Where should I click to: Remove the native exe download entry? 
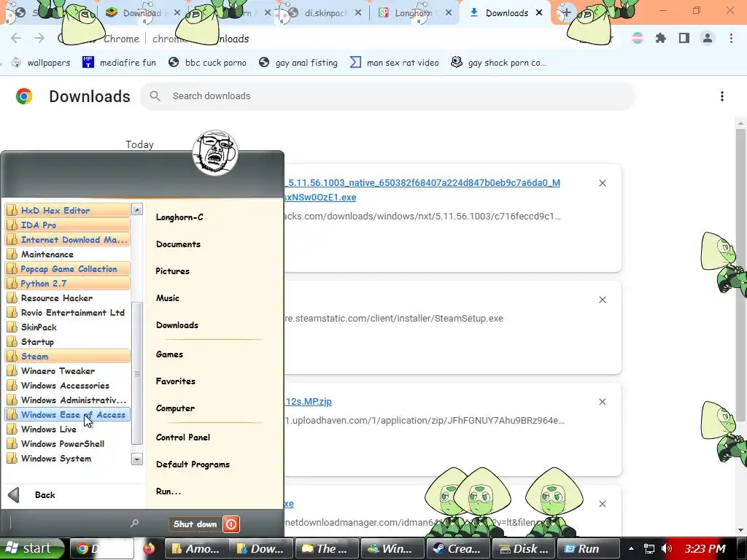pos(603,183)
